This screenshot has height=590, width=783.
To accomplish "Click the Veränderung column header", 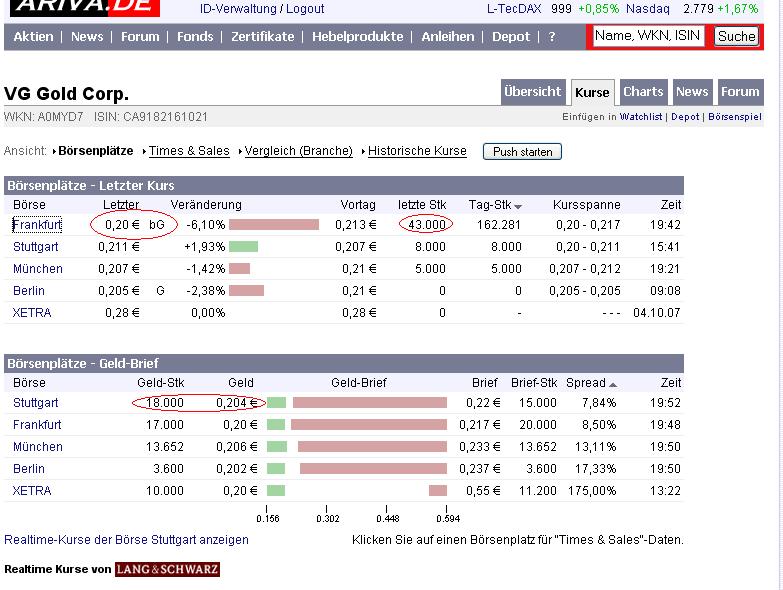I will pos(206,205).
